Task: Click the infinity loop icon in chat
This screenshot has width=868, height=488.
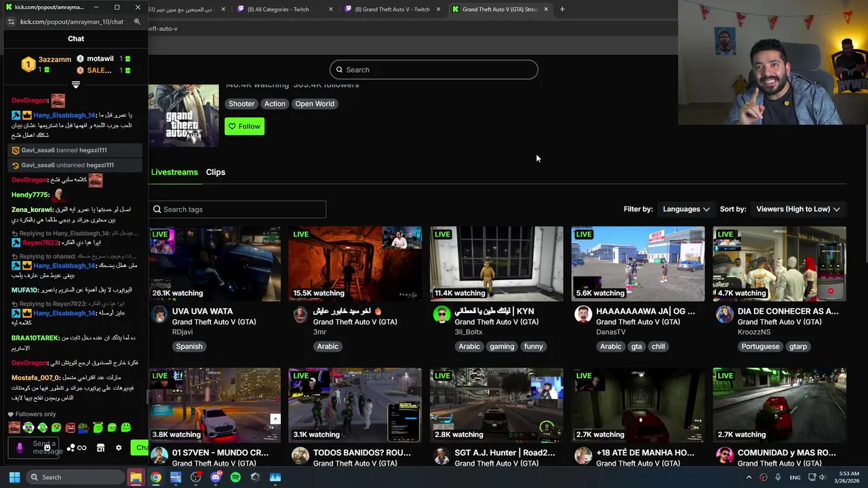Action: pyautogui.click(x=82, y=447)
